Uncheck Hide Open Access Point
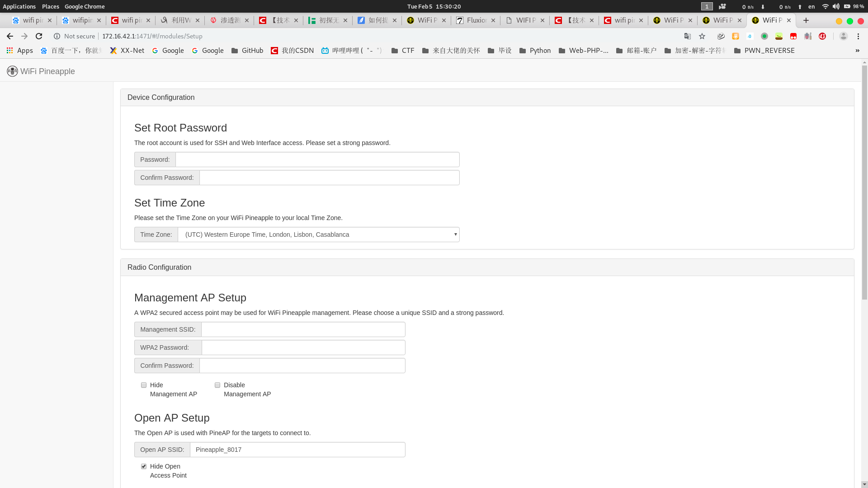The height and width of the screenshot is (488, 868). [144, 466]
